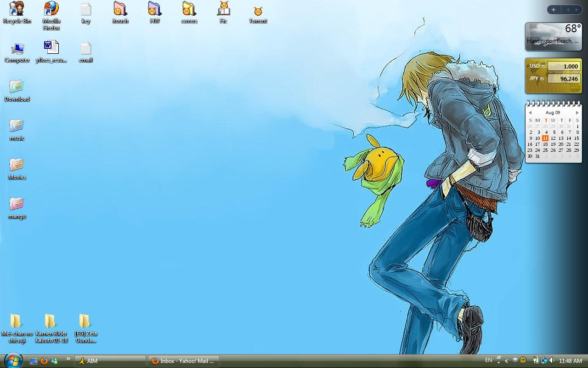Launch Firefox from the Quick Launch bar

tap(44, 361)
